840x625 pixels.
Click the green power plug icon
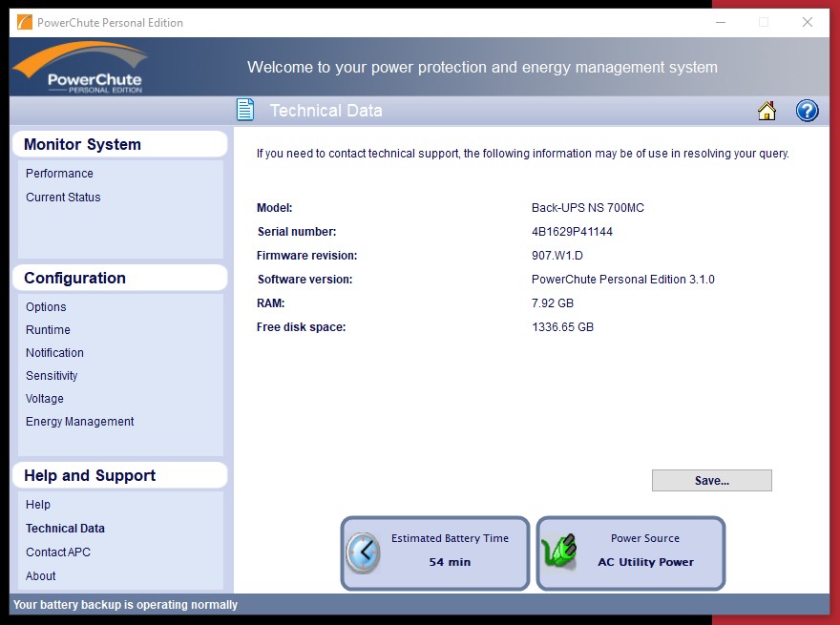(x=559, y=552)
